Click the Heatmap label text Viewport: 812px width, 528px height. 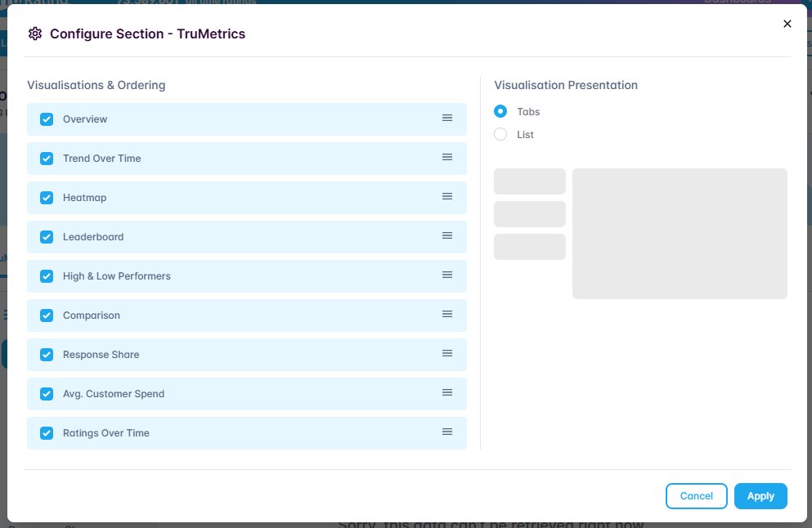click(x=85, y=198)
